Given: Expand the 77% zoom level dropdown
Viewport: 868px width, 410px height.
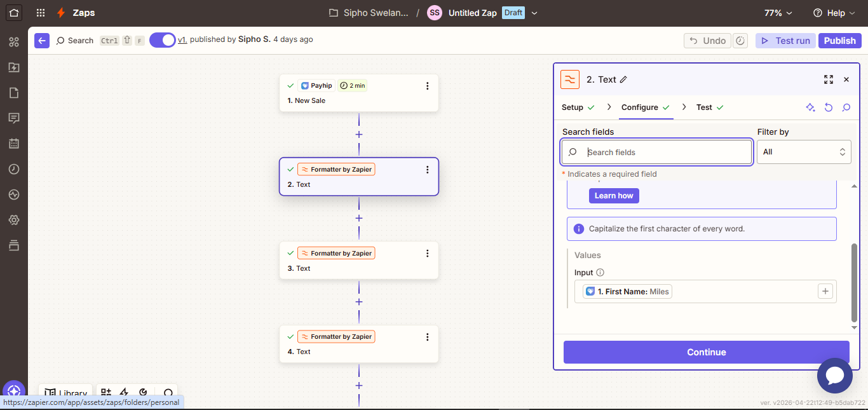Looking at the screenshot, I should coord(778,13).
